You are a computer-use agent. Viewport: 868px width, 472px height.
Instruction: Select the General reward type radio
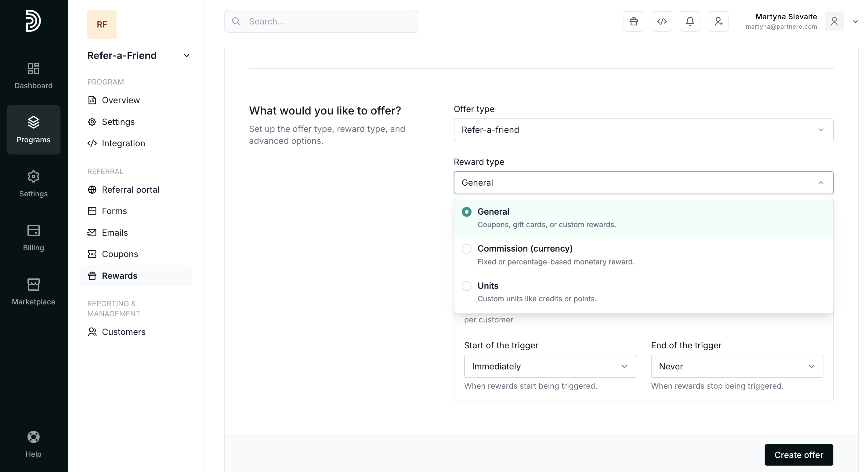click(466, 212)
